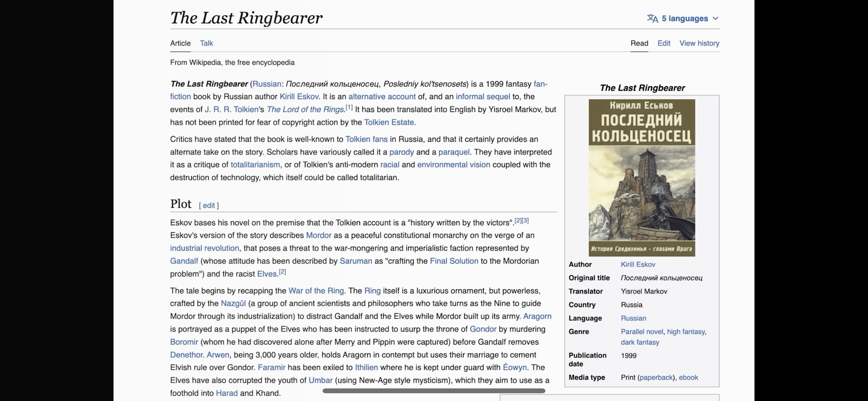Click the translate languages icon
868x401 pixels.
652,18
